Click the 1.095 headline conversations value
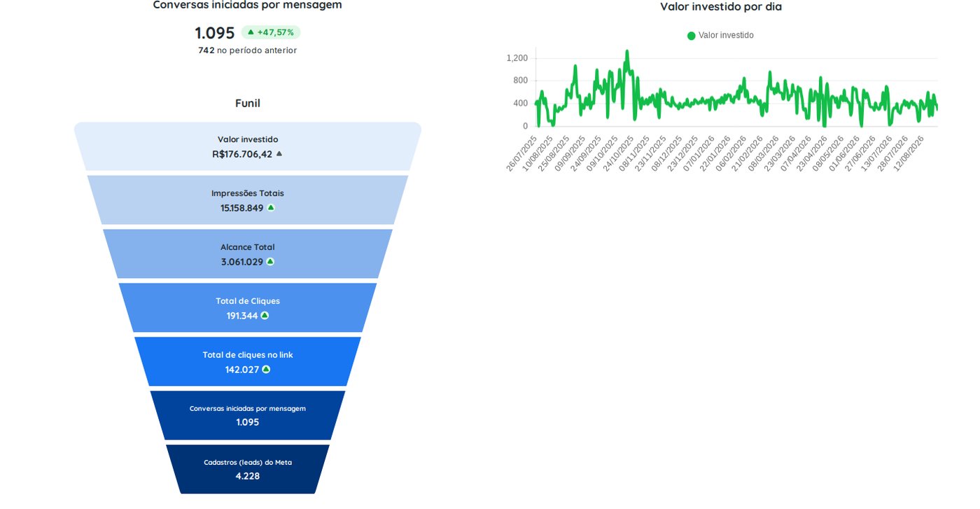 pyautogui.click(x=215, y=33)
